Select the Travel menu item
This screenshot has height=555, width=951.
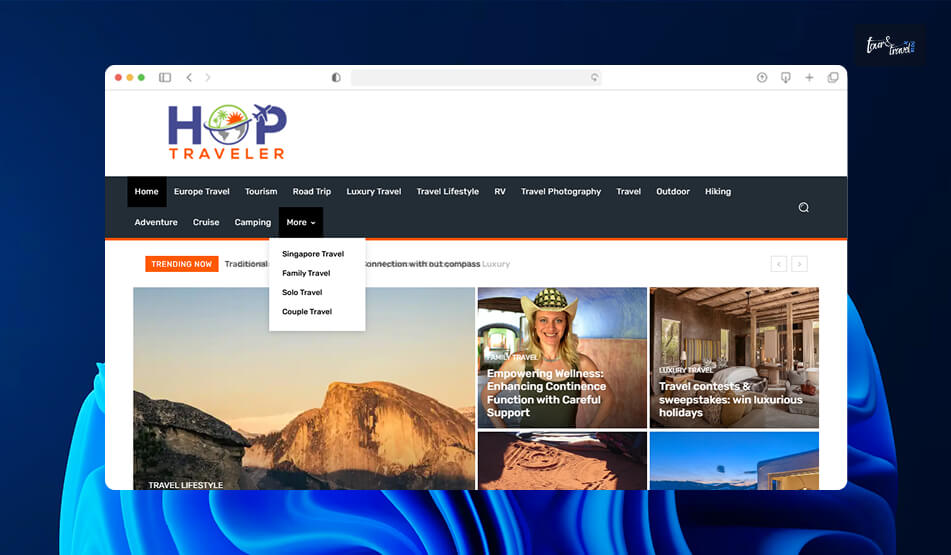point(628,192)
